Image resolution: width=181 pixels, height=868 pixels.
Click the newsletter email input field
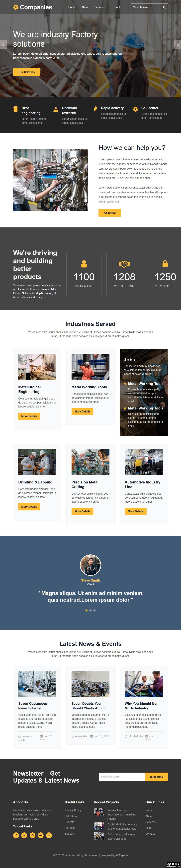tap(122, 777)
